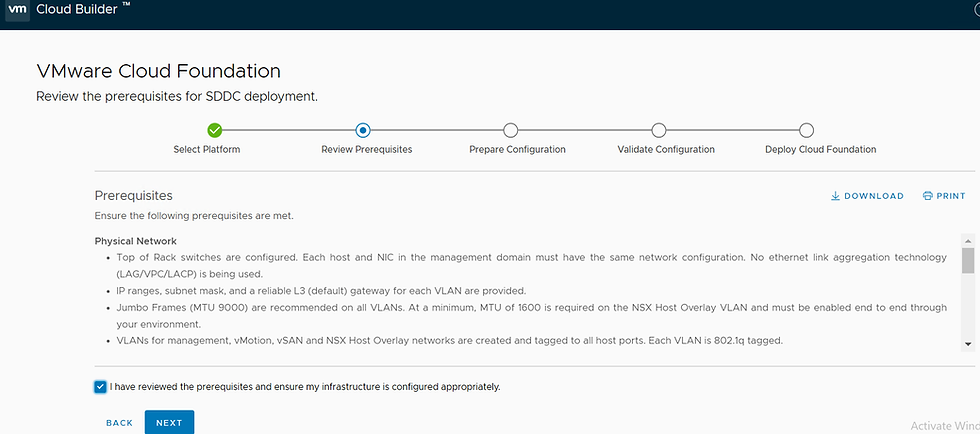Click the VMware vm logo icon

tap(17, 10)
